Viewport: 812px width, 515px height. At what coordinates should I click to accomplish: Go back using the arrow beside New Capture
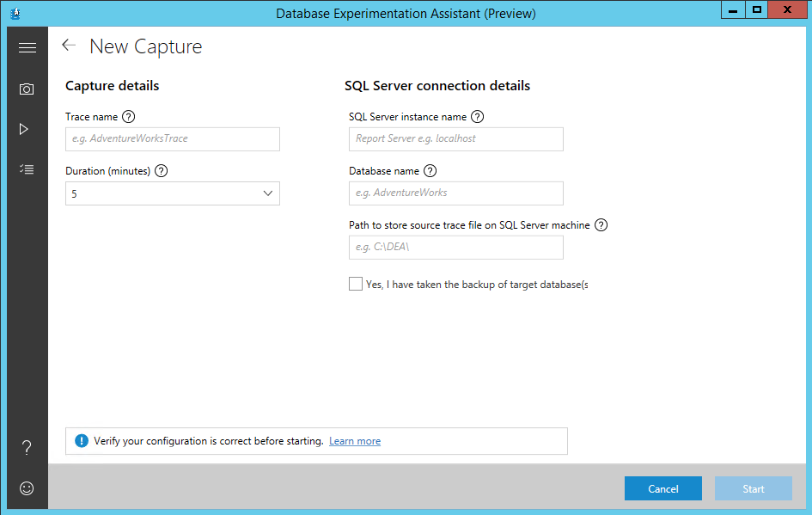point(69,46)
